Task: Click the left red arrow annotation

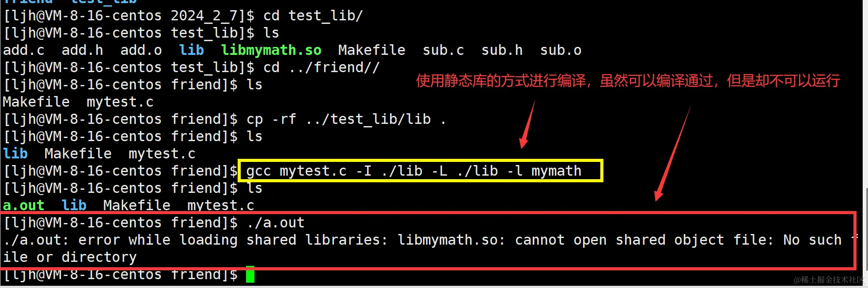Action: (527, 124)
